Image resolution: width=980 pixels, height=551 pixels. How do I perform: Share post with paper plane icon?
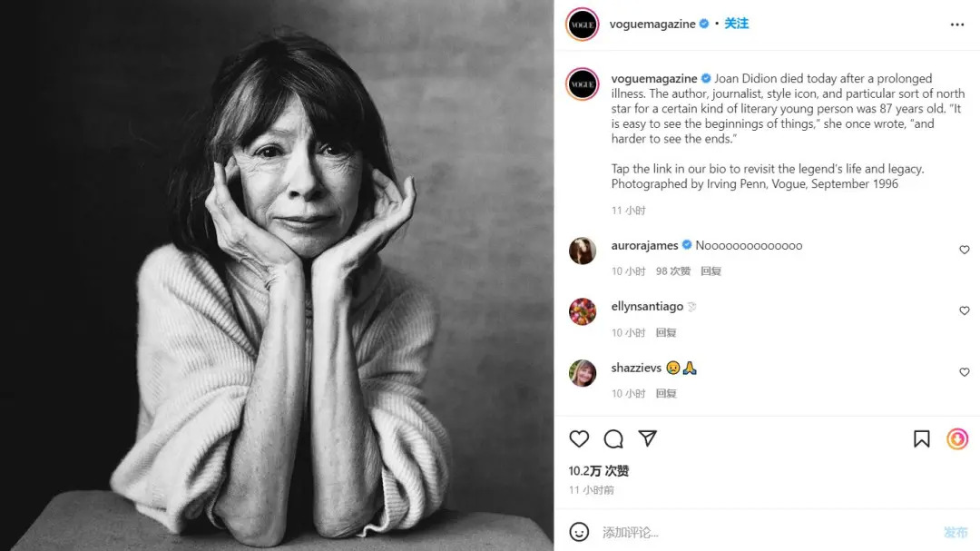point(647,439)
